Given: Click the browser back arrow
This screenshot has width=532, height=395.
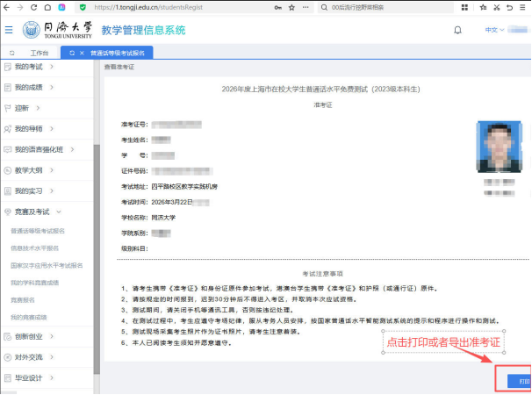Looking at the screenshot, I should [6, 7].
